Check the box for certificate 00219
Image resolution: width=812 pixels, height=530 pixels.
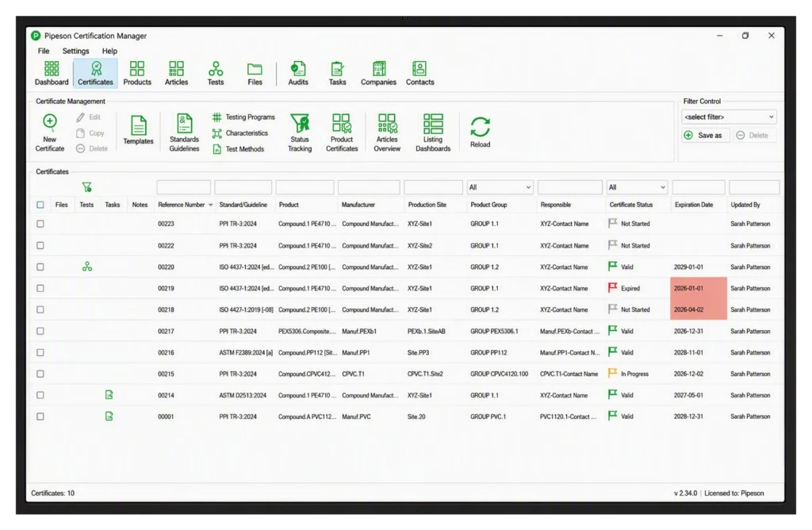tap(40, 288)
